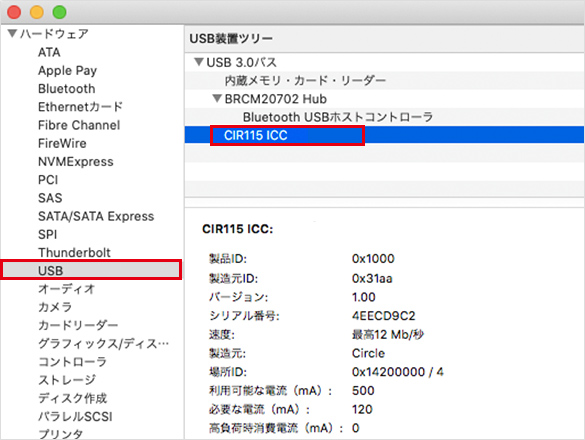Collapse the ハードウェア section triangle
This screenshot has height=440, width=585.
[x=12, y=34]
